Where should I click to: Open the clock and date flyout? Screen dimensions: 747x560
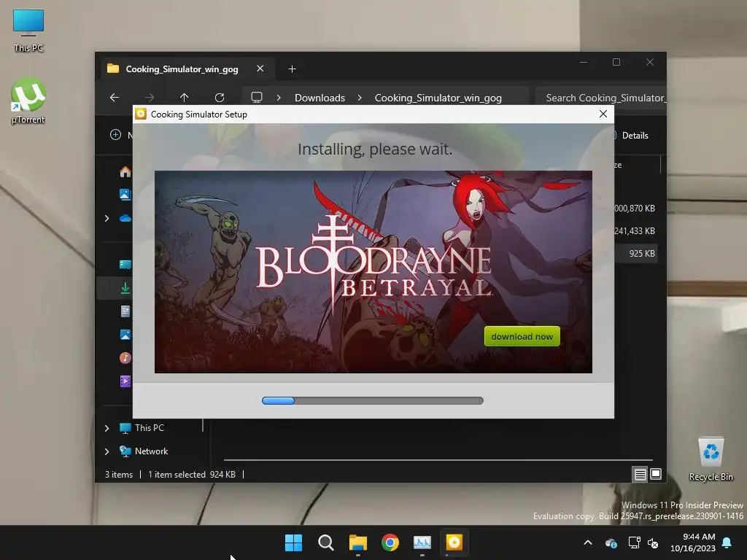click(693, 542)
